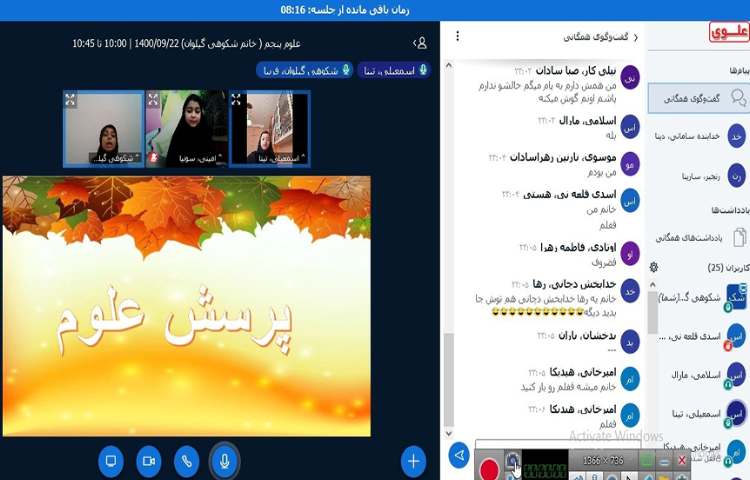Toggle the microphone mute button
The image size is (750, 480).
pyautogui.click(x=224, y=461)
